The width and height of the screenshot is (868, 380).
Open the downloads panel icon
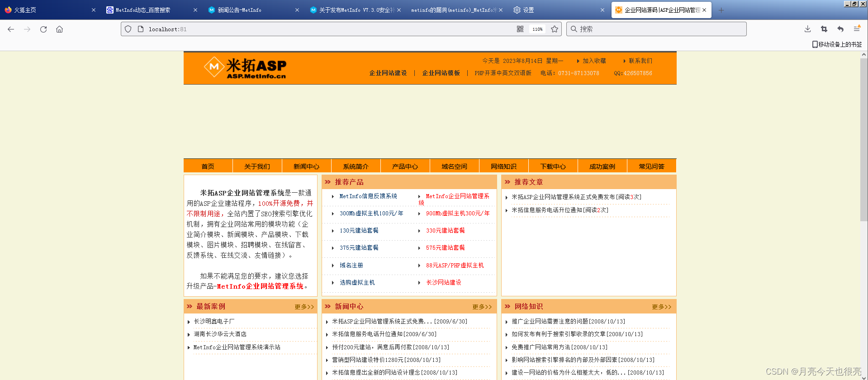807,29
